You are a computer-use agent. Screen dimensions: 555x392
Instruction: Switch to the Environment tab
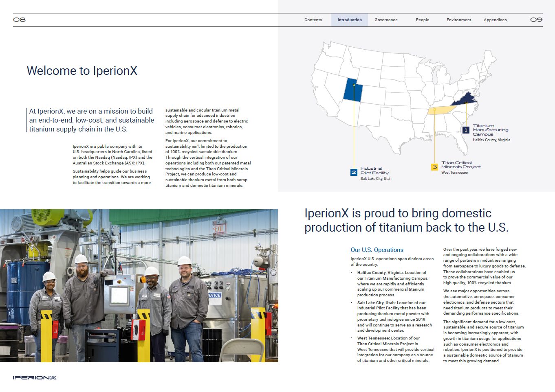458,20
